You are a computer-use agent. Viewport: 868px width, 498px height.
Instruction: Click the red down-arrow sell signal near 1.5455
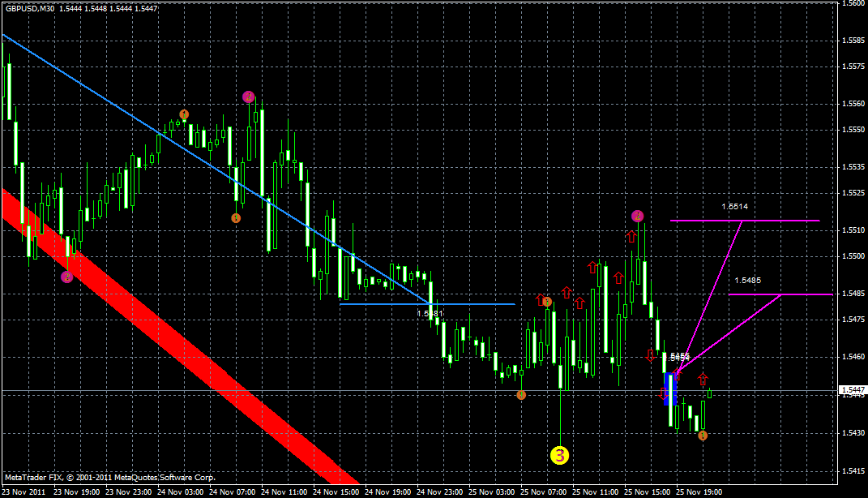650,355
